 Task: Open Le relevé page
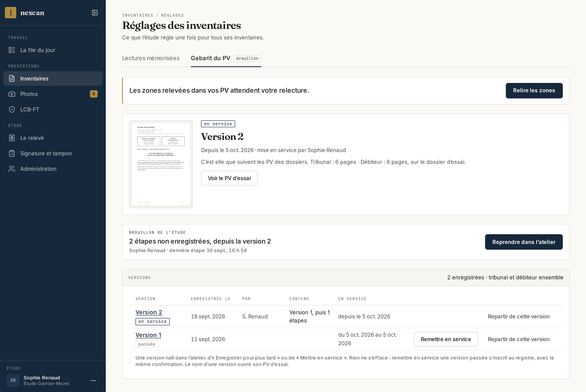[x=53, y=138]
